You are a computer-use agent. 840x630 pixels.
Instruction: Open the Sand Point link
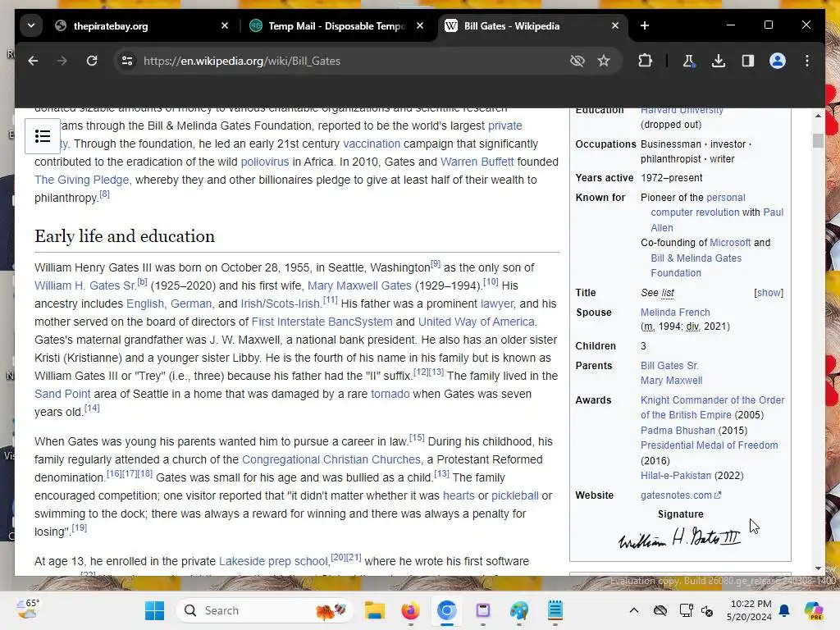click(62, 394)
